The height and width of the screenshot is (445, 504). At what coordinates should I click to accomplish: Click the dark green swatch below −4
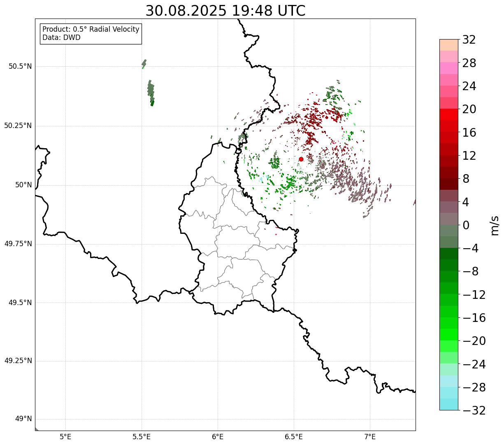coord(449,254)
